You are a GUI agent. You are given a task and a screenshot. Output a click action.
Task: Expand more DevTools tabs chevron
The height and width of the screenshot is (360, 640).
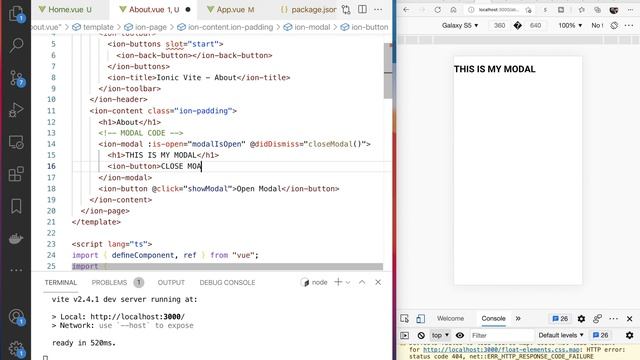click(518, 318)
